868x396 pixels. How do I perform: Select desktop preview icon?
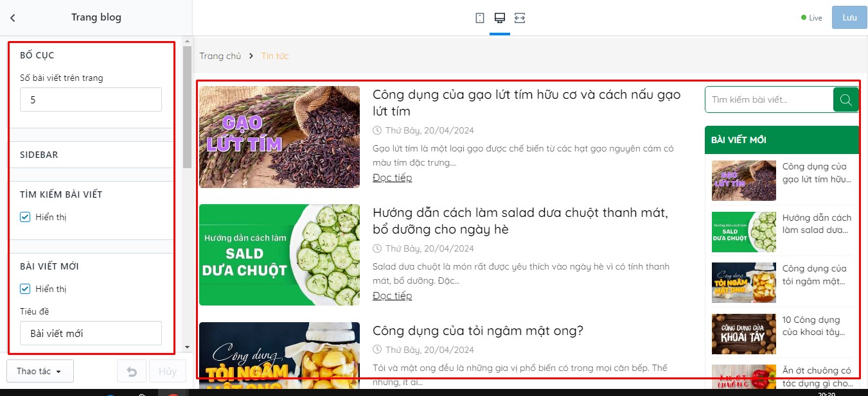tap(500, 18)
